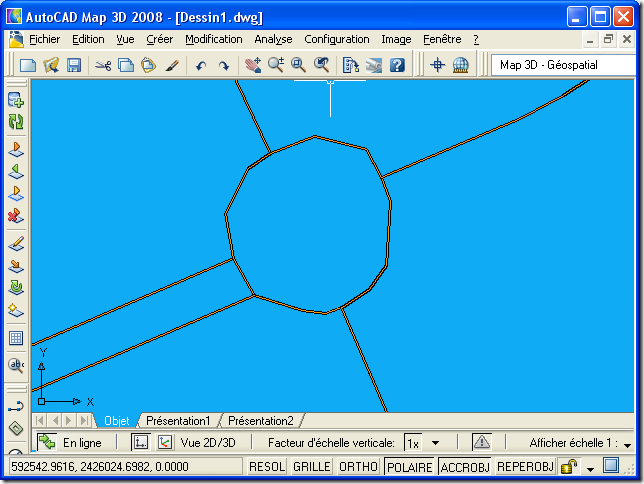Toggle ORTHO mode in status bar
Screen dimensions: 644x484
pyautogui.click(x=358, y=467)
